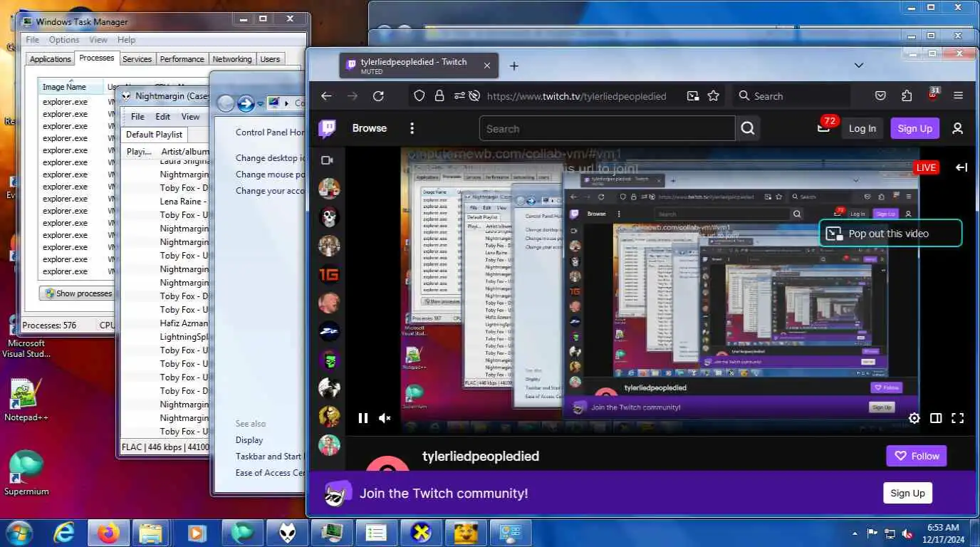Switch the Twitch player to fullscreen
Viewport: 980px width, 547px height.
[x=958, y=418]
